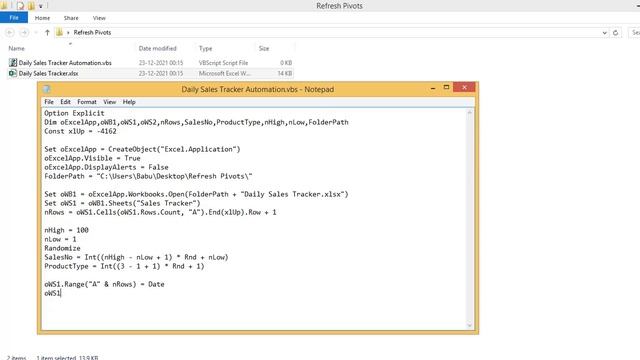Go up one folder level

point(47,33)
